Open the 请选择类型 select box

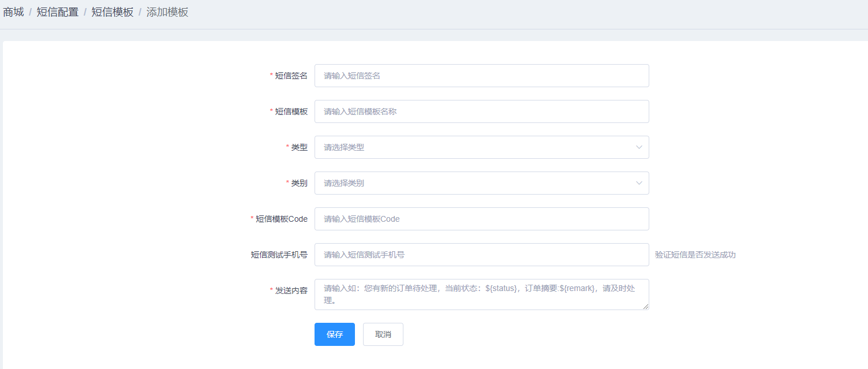pyautogui.click(x=473, y=147)
